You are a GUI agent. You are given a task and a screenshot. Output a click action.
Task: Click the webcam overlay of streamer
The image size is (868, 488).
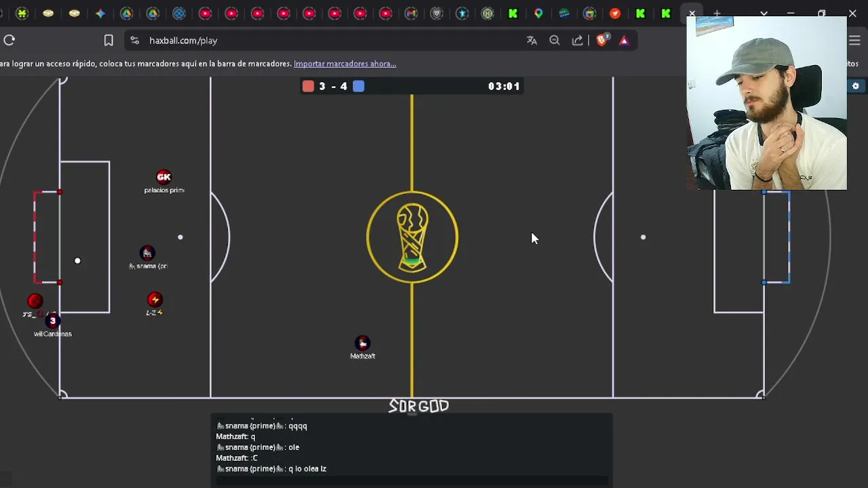[x=767, y=103]
